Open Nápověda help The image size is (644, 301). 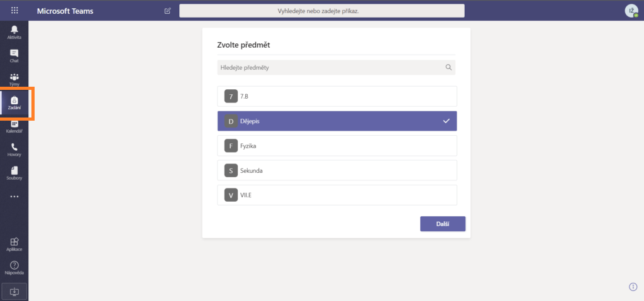tap(14, 268)
